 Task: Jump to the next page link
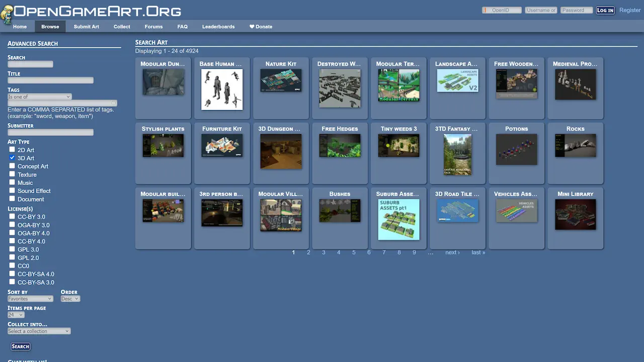click(x=452, y=252)
